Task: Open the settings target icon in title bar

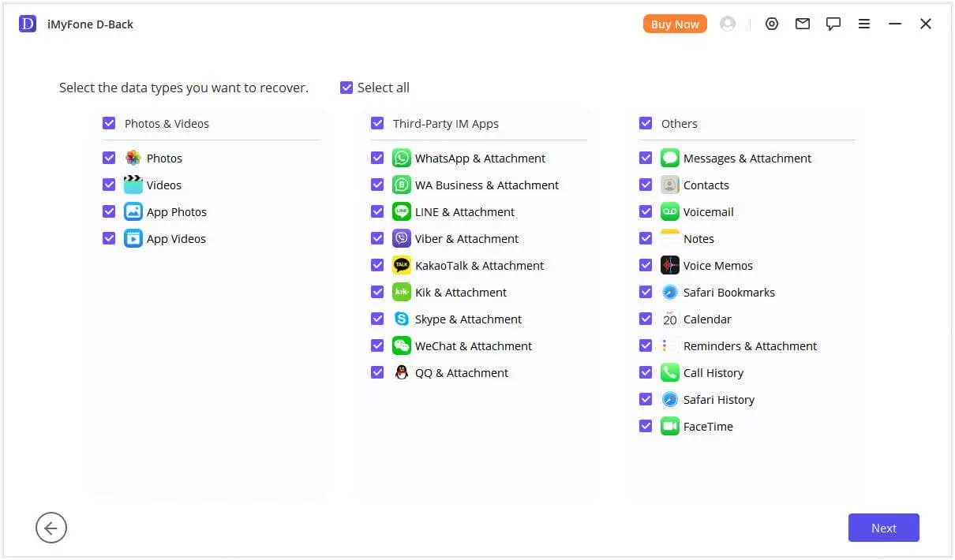Action: coord(772,24)
